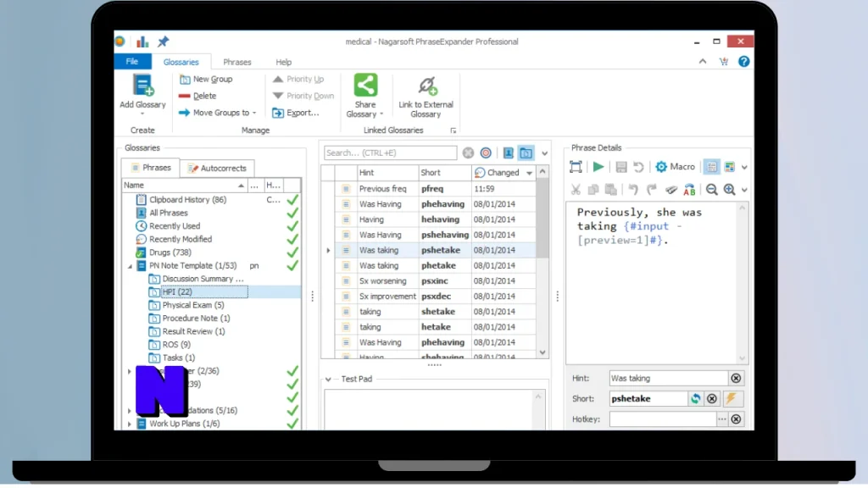
Task: Toggle Recently Used enabled checkmark
Action: 292,226
